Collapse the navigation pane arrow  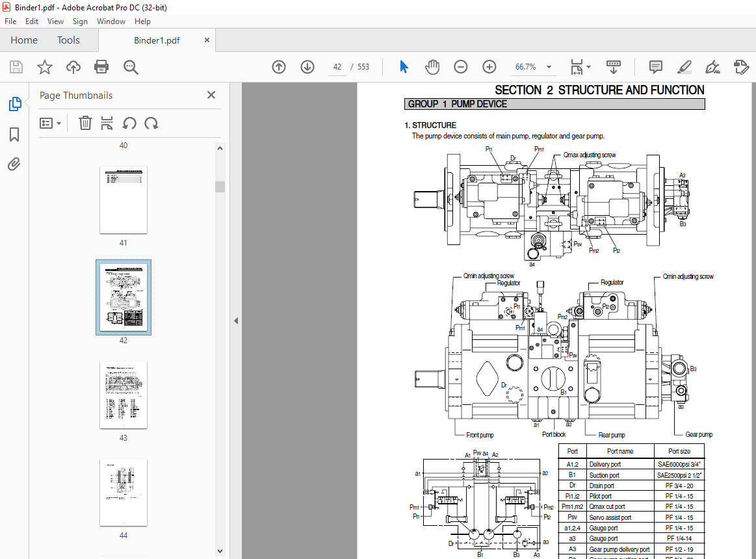coord(236,320)
